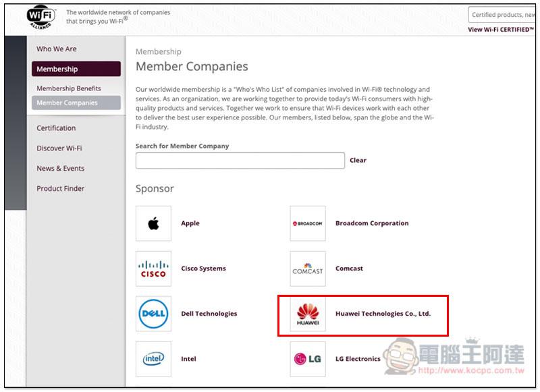
Task: Open the Comcast logo tile
Action: [308, 269]
